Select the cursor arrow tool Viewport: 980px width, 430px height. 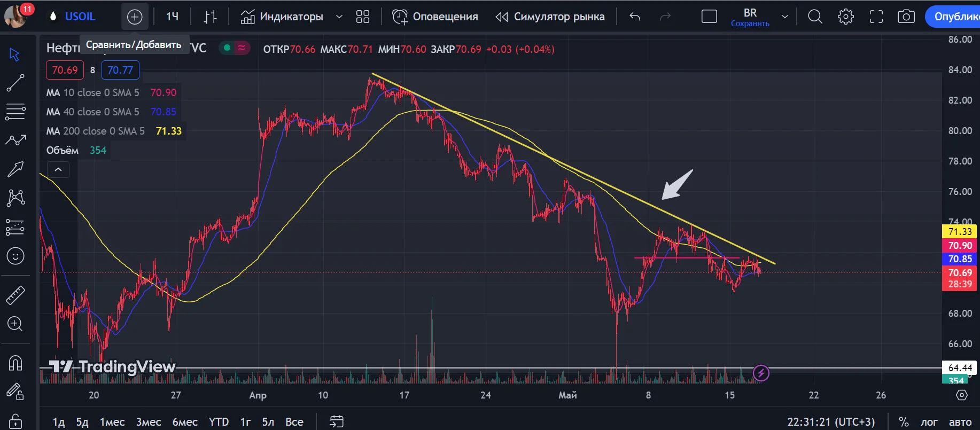point(15,54)
